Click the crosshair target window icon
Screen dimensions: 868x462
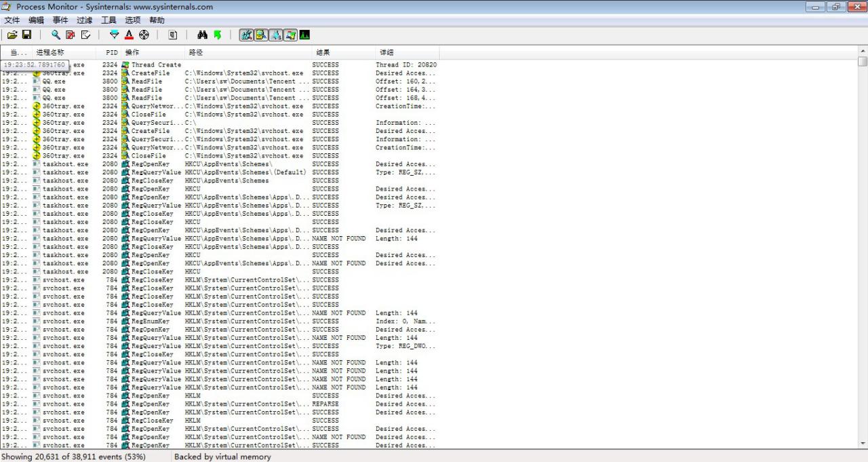point(144,35)
